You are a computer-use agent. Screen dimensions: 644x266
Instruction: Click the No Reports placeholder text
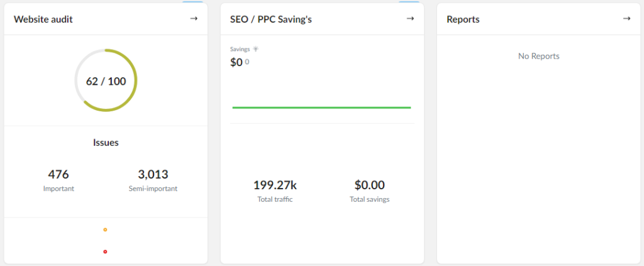point(539,56)
